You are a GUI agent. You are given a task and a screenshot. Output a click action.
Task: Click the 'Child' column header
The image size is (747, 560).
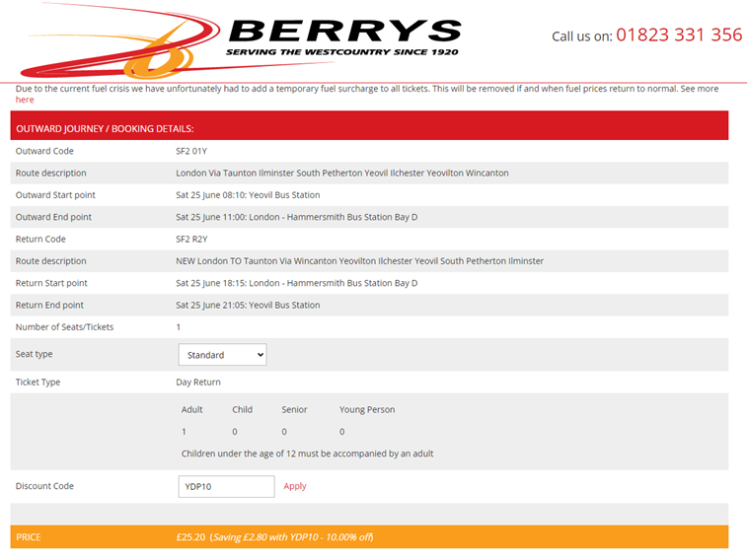coord(242,410)
